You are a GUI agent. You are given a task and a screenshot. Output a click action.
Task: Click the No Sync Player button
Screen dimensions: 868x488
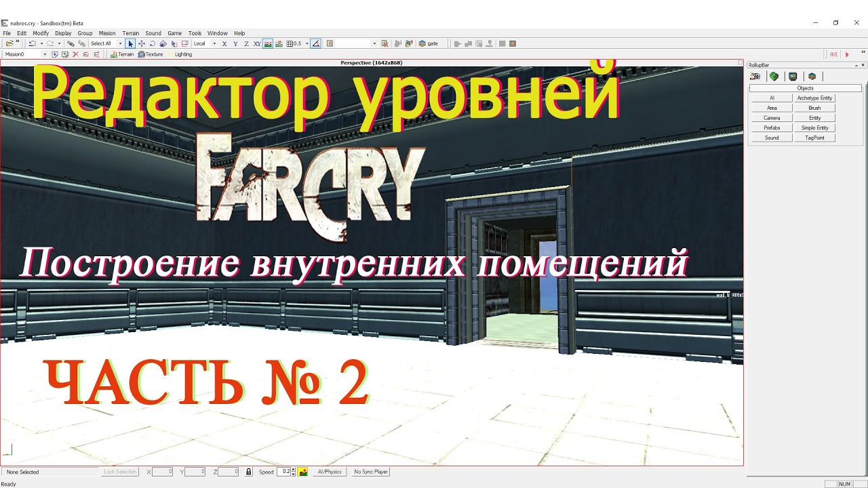coord(371,472)
